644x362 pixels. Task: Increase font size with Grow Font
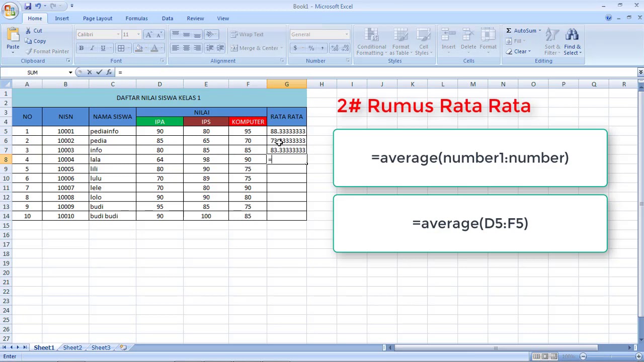pyautogui.click(x=148, y=34)
